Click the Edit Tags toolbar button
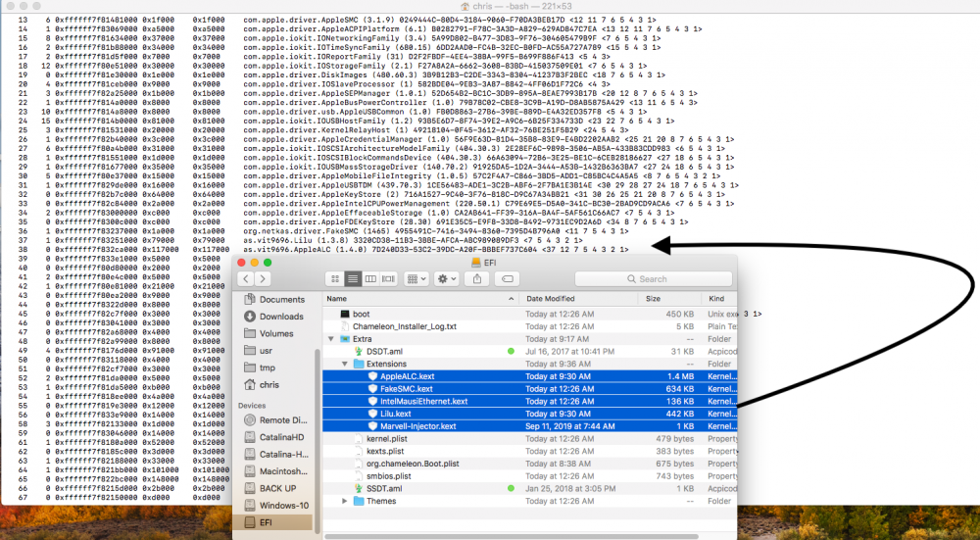Viewport: 980px width, 540px height. pyautogui.click(x=508, y=278)
